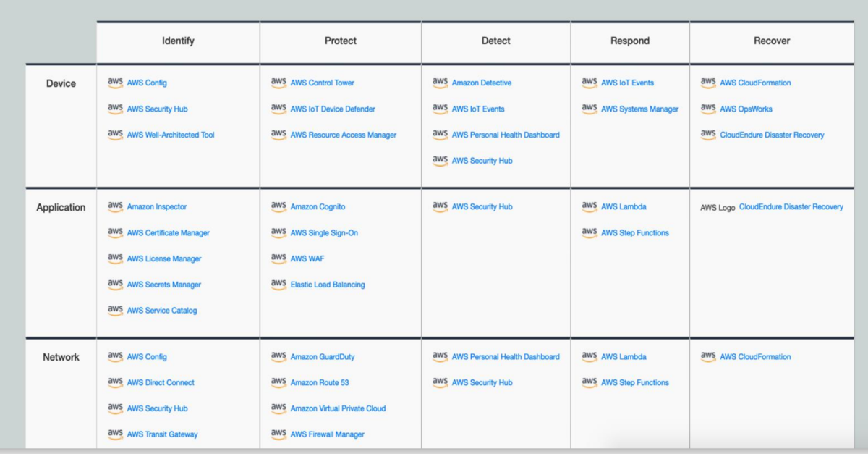Click the aws logo beside AWS OpsWorks
The width and height of the screenshot is (868, 454).
click(708, 109)
